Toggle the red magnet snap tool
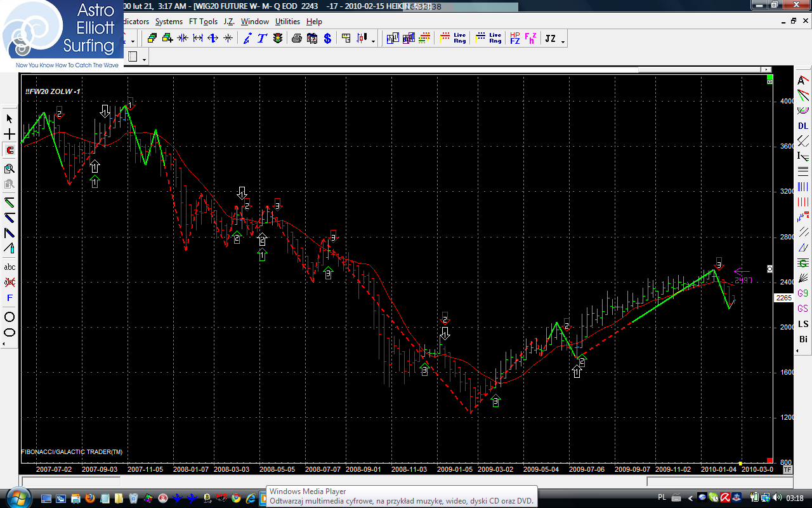Image resolution: width=812 pixels, height=508 pixels. coord(10,150)
